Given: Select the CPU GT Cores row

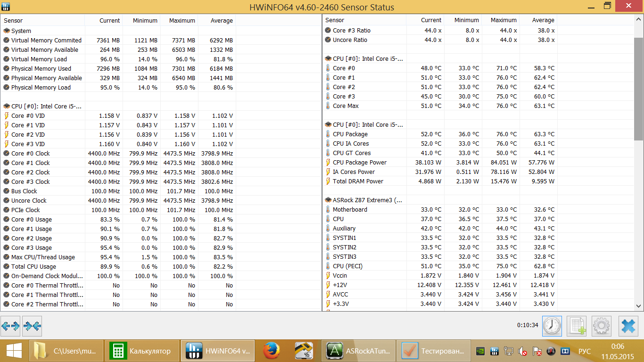Looking at the screenshot, I should 440,153.
